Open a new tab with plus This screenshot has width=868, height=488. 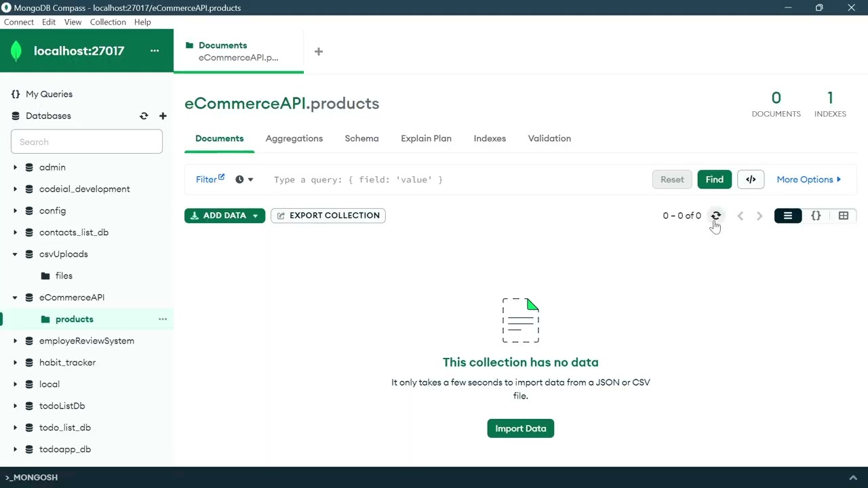[319, 52]
